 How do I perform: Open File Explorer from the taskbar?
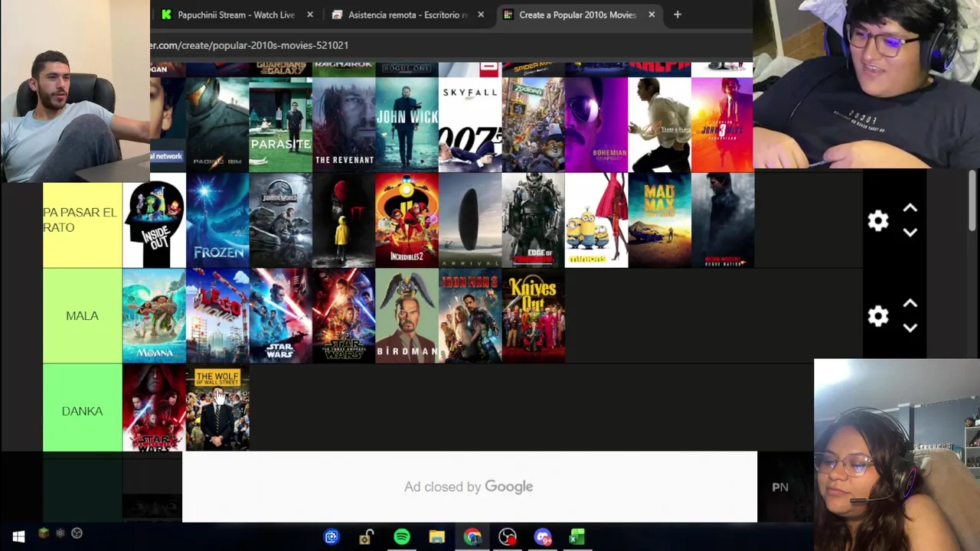[437, 537]
